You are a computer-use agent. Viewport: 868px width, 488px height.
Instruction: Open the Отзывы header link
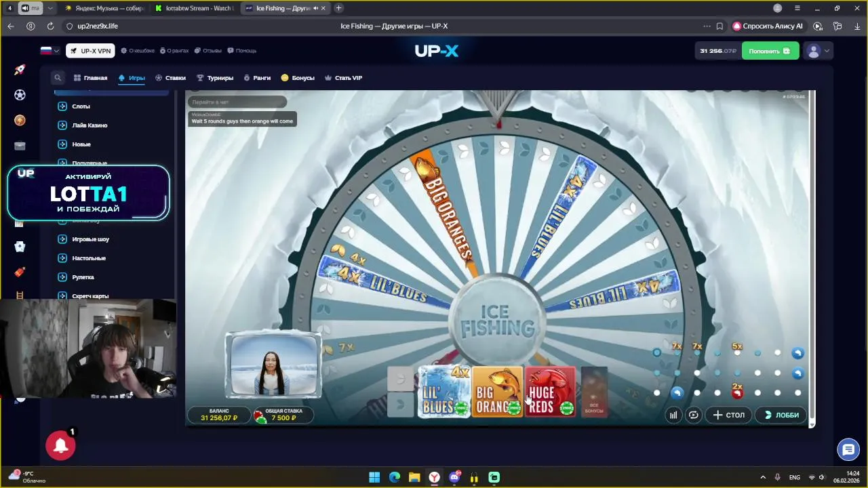pyautogui.click(x=208, y=51)
